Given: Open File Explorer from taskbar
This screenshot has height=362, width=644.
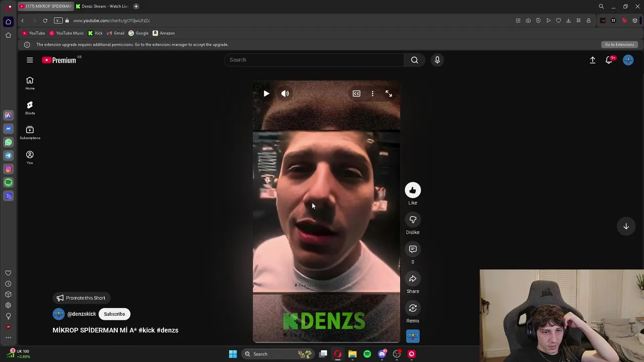Looking at the screenshot, I should [x=352, y=354].
